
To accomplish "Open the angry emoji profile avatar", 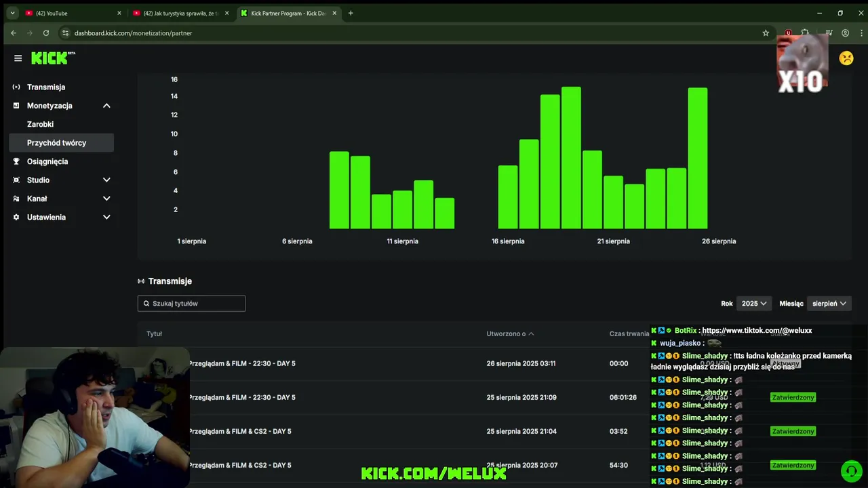I will 846,58.
